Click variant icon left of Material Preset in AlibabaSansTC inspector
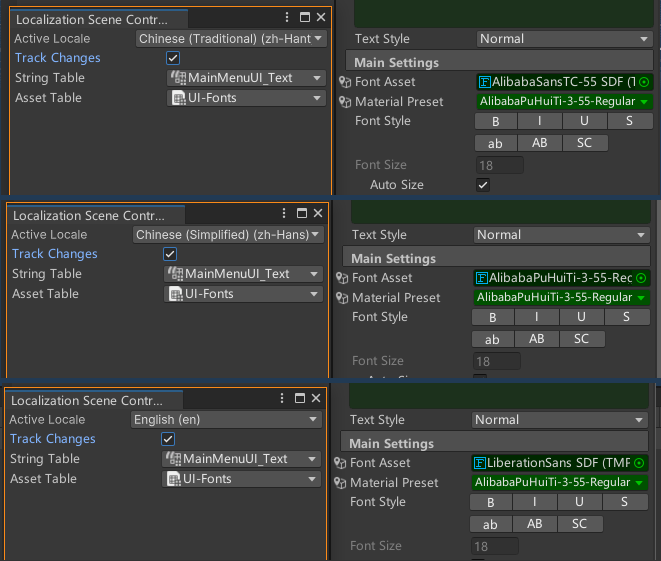This screenshot has width=661, height=561. (345, 102)
